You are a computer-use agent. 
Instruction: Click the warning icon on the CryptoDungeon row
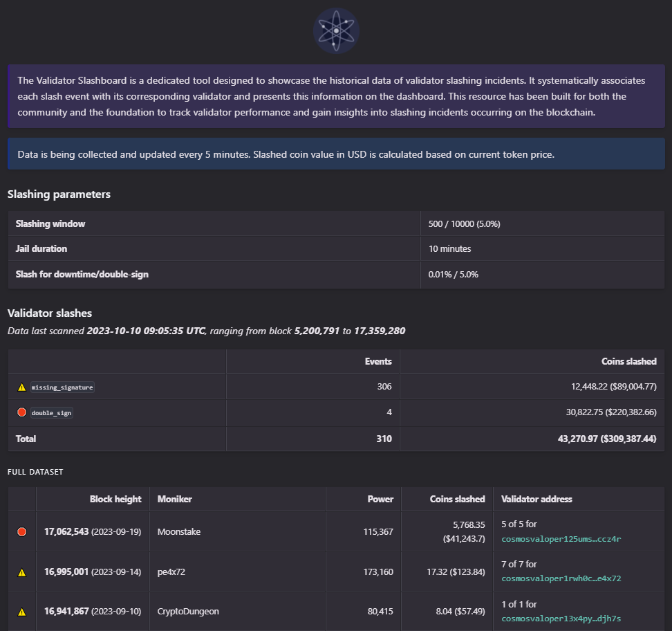point(20,612)
